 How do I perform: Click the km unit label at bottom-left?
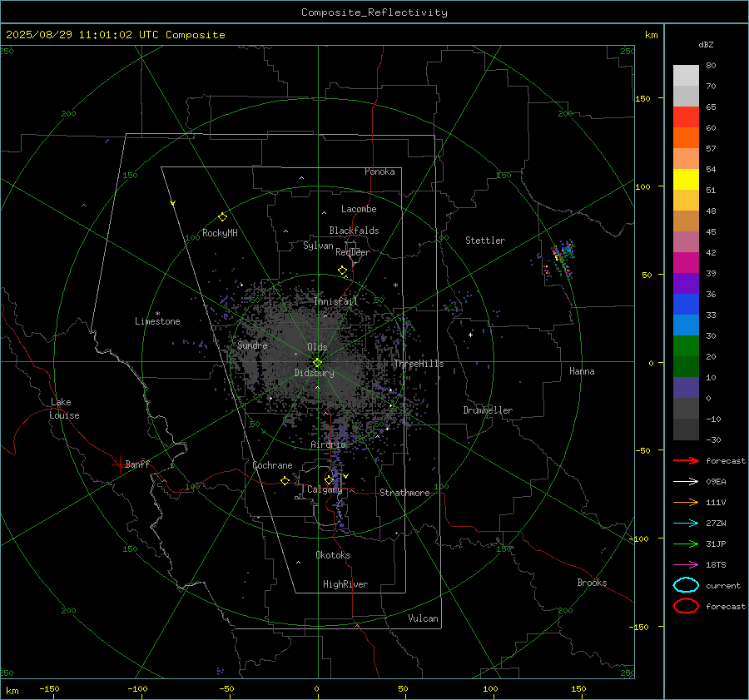[x=12, y=691]
